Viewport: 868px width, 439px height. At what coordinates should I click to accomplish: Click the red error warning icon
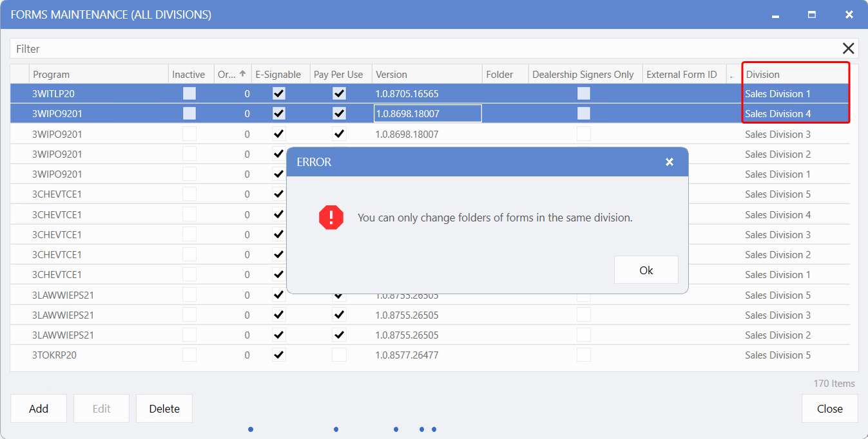tap(331, 218)
